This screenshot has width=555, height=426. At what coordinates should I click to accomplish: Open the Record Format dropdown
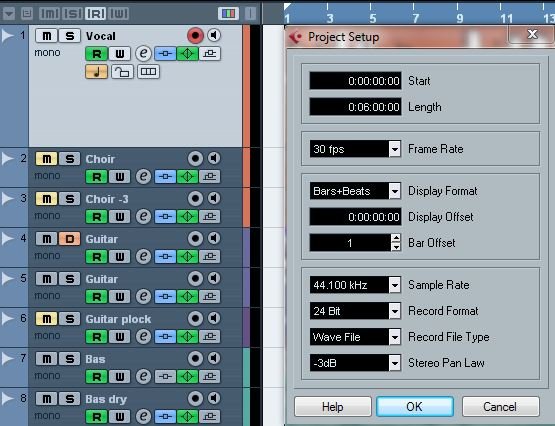tap(395, 311)
